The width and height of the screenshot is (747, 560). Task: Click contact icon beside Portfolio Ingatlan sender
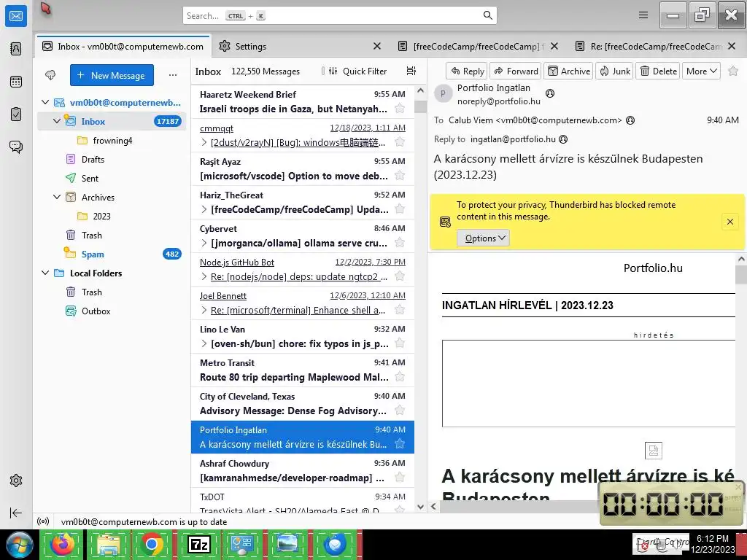tap(550, 93)
